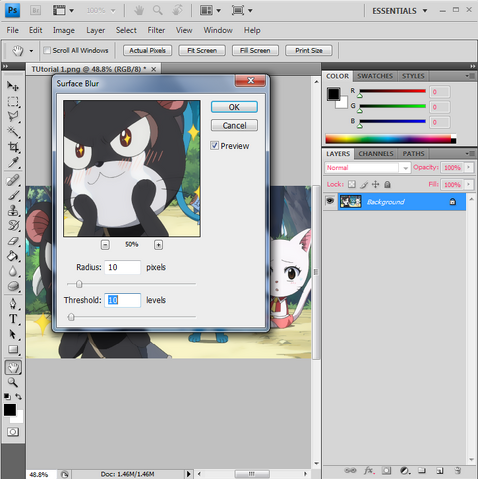Image resolution: width=478 pixels, height=479 pixels.
Task: Select the Sponge tool
Action: pyautogui.click(x=13, y=286)
